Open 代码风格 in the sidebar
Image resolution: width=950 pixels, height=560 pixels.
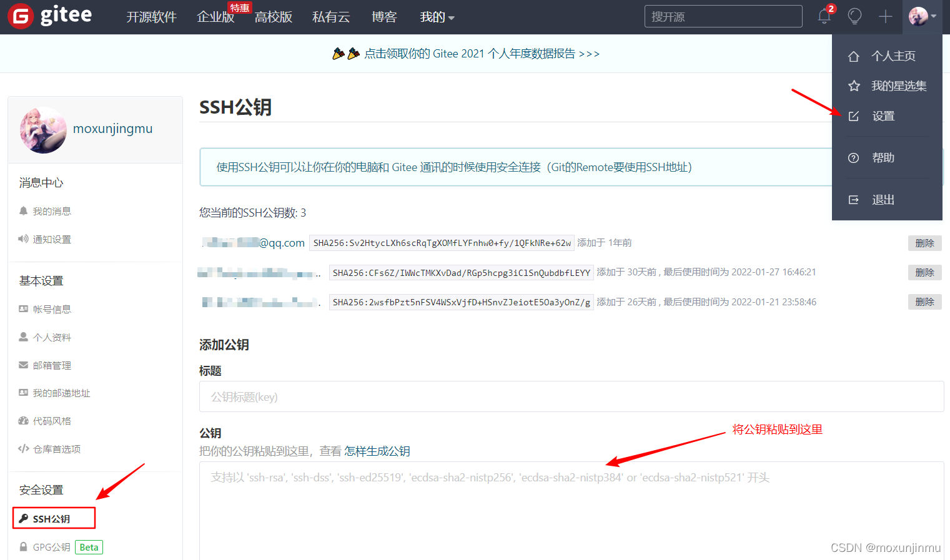pyautogui.click(x=52, y=421)
